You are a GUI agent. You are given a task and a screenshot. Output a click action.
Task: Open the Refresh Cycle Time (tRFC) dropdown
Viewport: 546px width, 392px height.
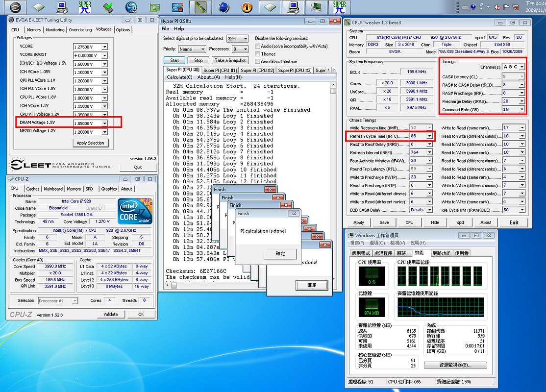(430, 136)
